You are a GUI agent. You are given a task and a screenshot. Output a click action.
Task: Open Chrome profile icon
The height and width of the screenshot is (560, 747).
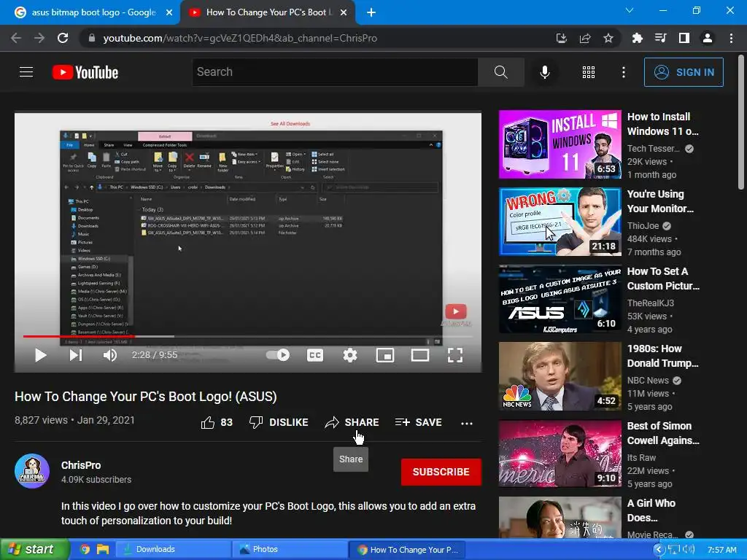708,38
